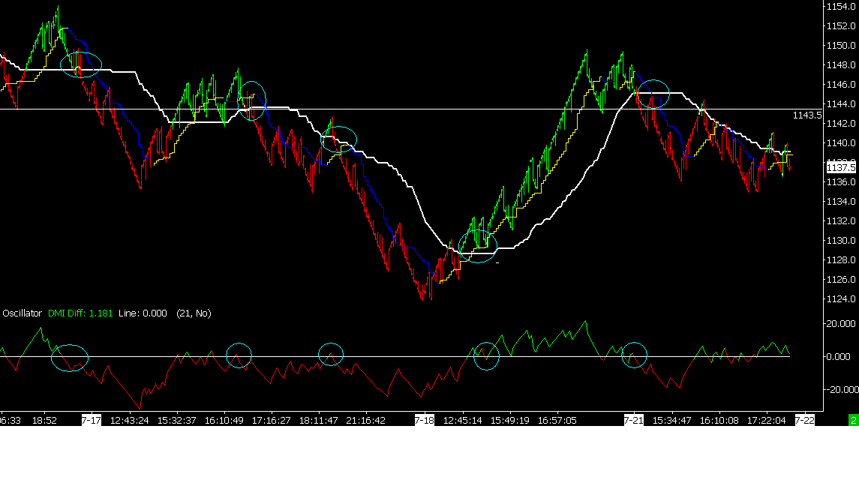
Task: Click the 1150.0 price scale label
Action: [x=841, y=46]
